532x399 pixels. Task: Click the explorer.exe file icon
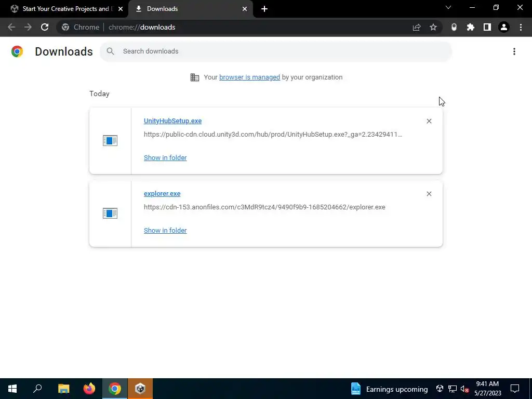(x=110, y=213)
